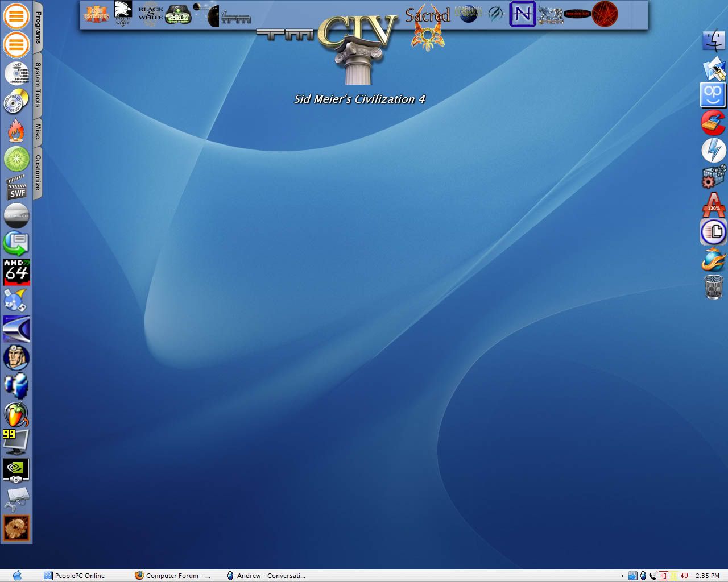Open the Misc. tab
This screenshot has height=582, width=728.
(x=38, y=132)
